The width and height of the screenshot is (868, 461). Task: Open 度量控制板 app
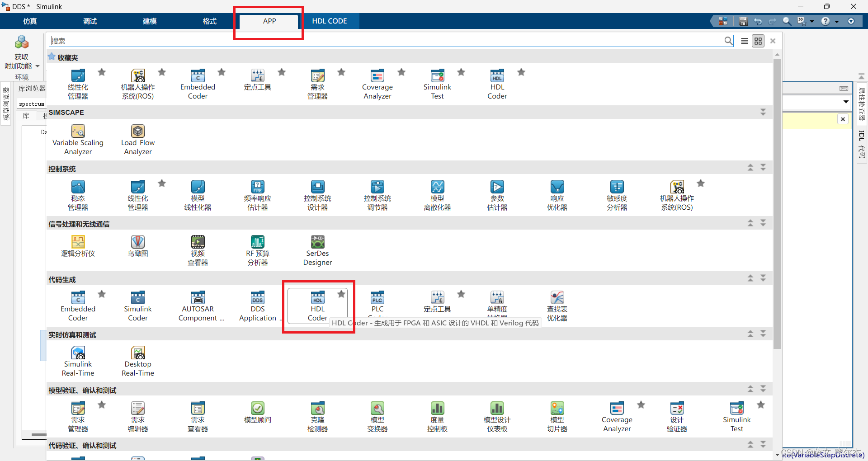(x=437, y=417)
